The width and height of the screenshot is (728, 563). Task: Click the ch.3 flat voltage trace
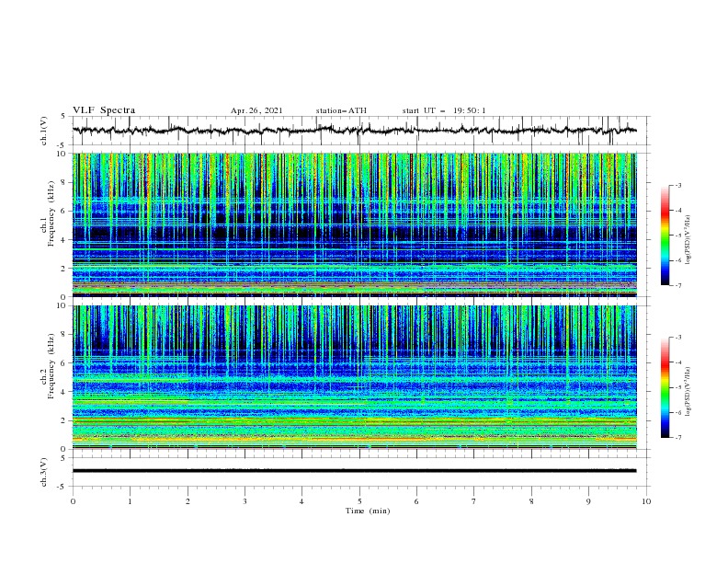(354, 471)
